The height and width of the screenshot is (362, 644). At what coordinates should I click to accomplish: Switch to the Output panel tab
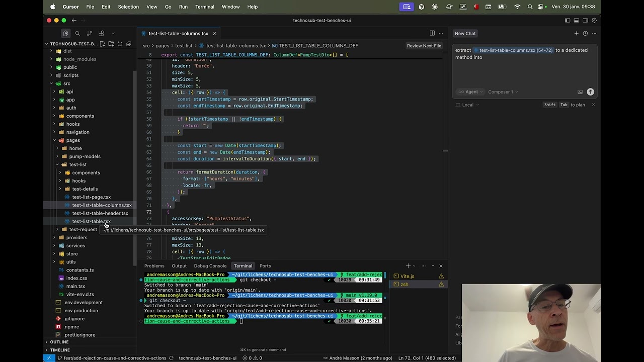tap(179, 266)
